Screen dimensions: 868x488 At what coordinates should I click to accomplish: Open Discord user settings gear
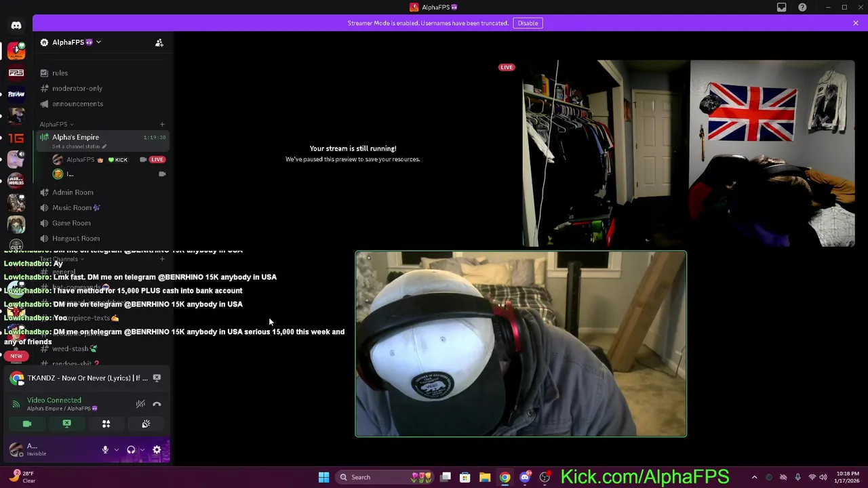tap(157, 450)
